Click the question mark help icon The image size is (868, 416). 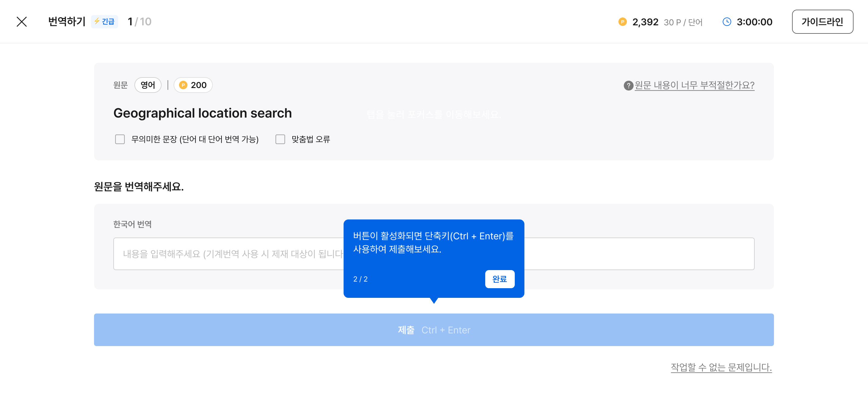(x=628, y=86)
